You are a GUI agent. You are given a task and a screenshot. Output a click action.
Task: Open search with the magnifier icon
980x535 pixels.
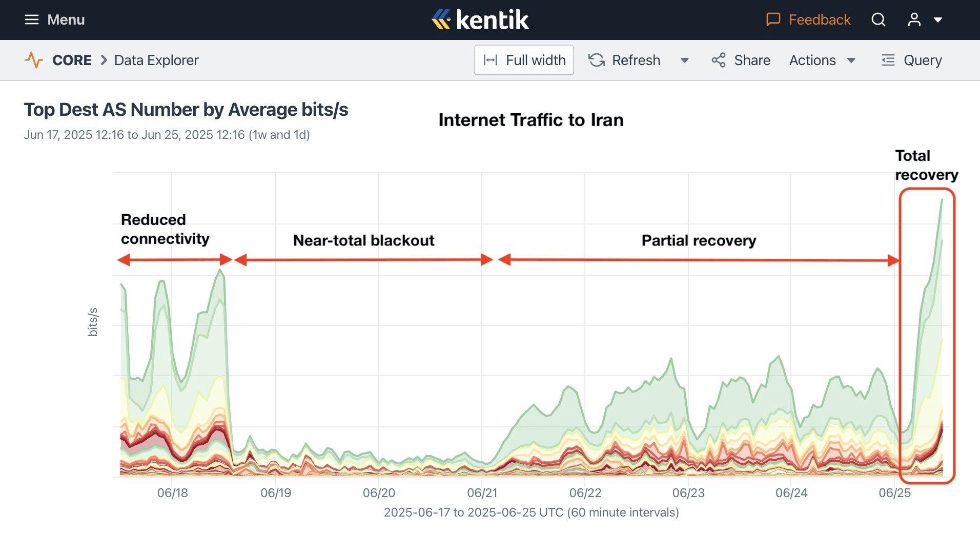pos(879,20)
